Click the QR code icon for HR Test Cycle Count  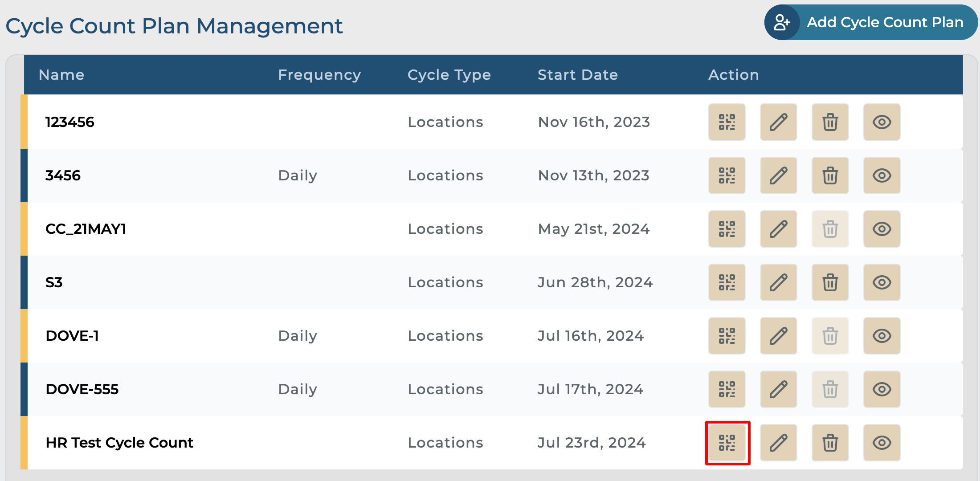[727, 443]
